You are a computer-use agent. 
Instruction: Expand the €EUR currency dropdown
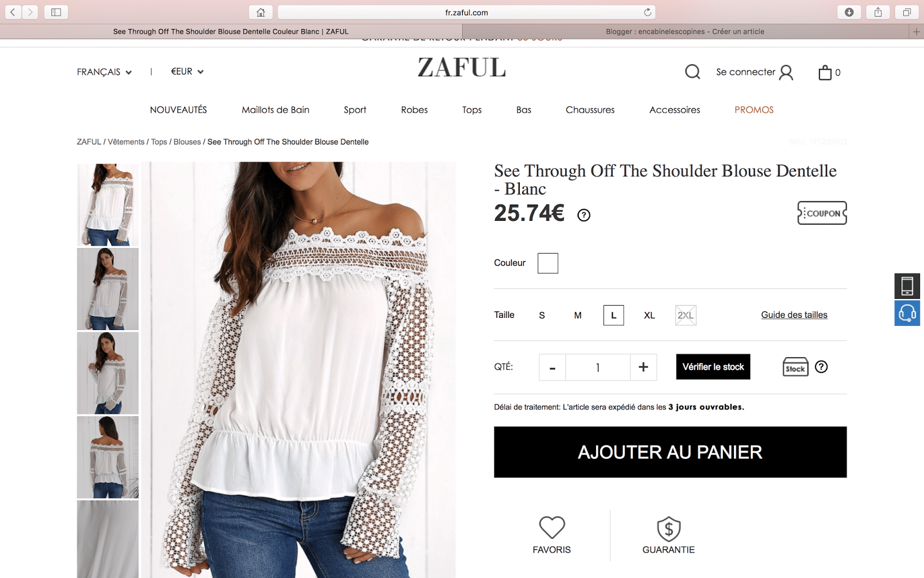click(x=187, y=72)
